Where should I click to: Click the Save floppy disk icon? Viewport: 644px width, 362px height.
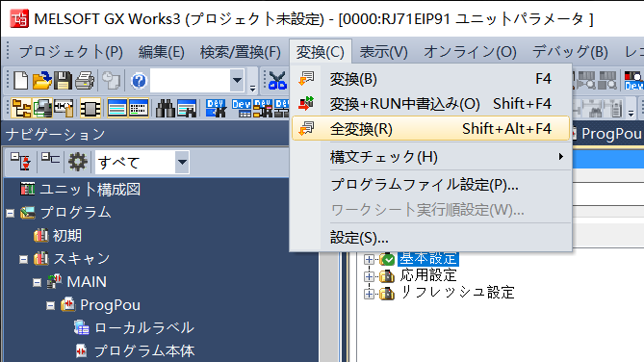[x=63, y=80]
